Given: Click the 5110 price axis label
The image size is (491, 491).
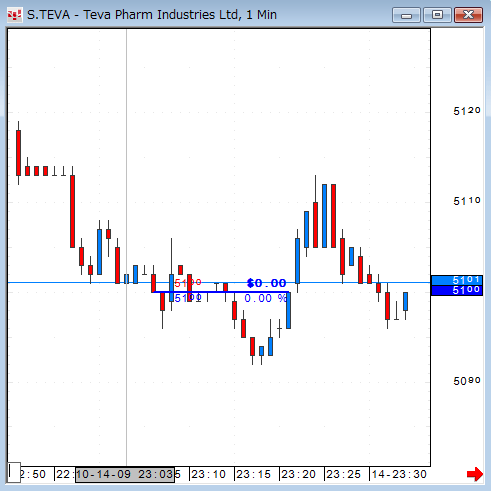Looking at the screenshot, I should tap(467, 201).
